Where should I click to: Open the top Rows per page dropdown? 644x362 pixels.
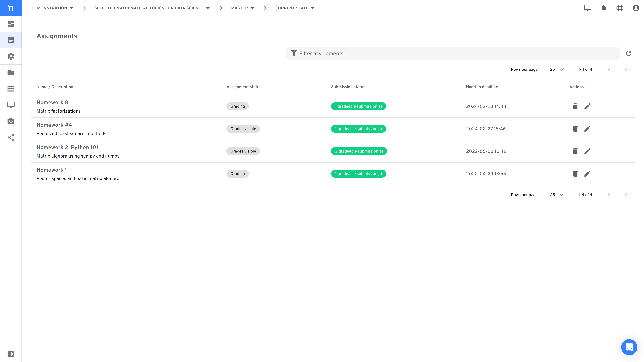click(x=557, y=69)
